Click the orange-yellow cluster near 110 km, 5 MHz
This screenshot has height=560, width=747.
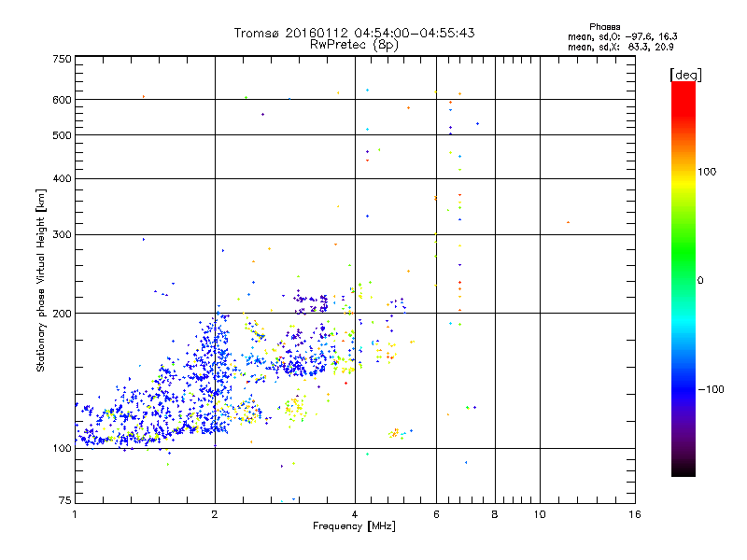tap(394, 433)
